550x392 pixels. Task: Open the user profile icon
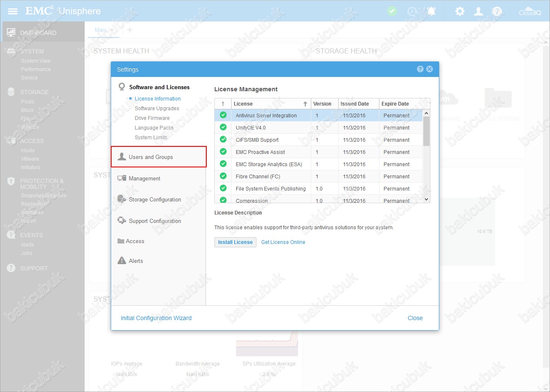[x=478, y=11]
